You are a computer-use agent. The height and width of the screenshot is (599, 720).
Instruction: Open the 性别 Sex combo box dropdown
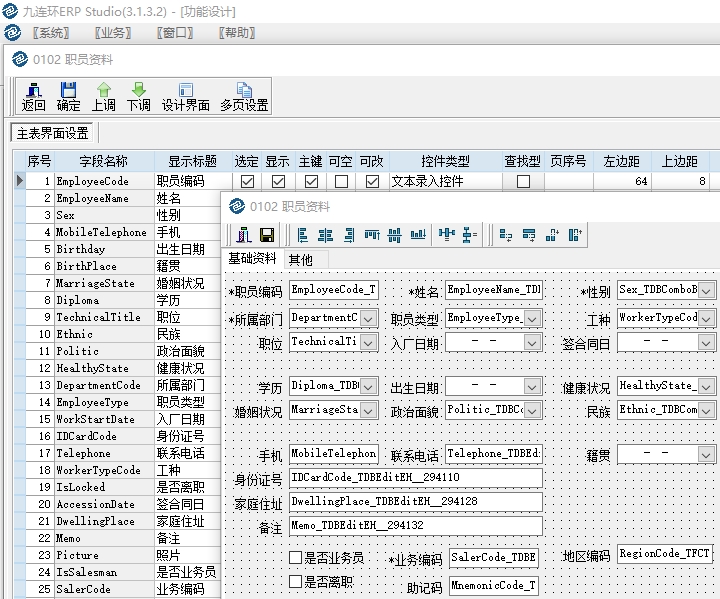707,291
